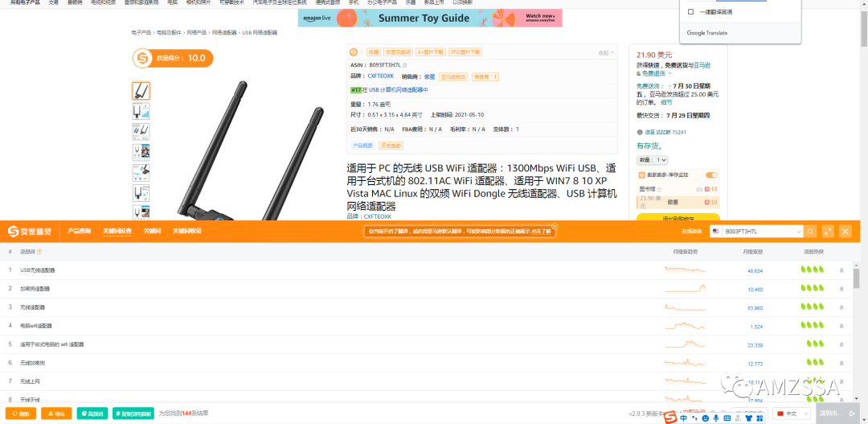Viewport: 868px width, 424px height.
Task: Click the Sogou toolbox grid icon
Action: click(x=760, y=418)
